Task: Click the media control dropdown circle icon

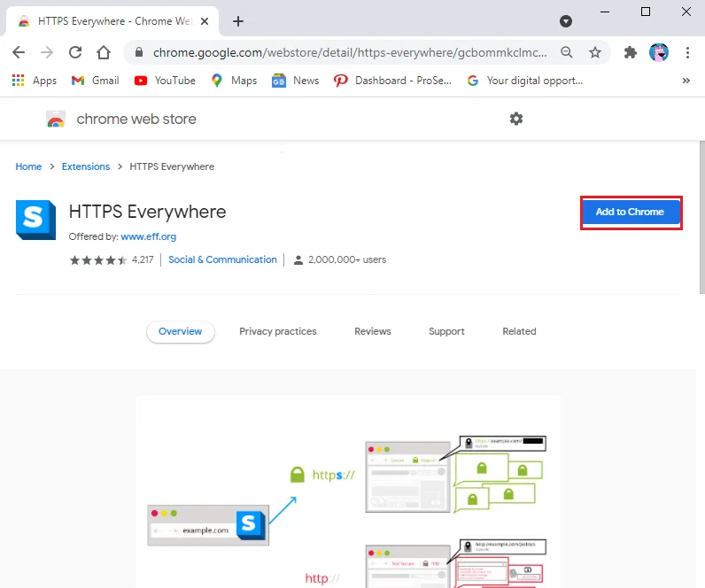Action: point(566,21)
